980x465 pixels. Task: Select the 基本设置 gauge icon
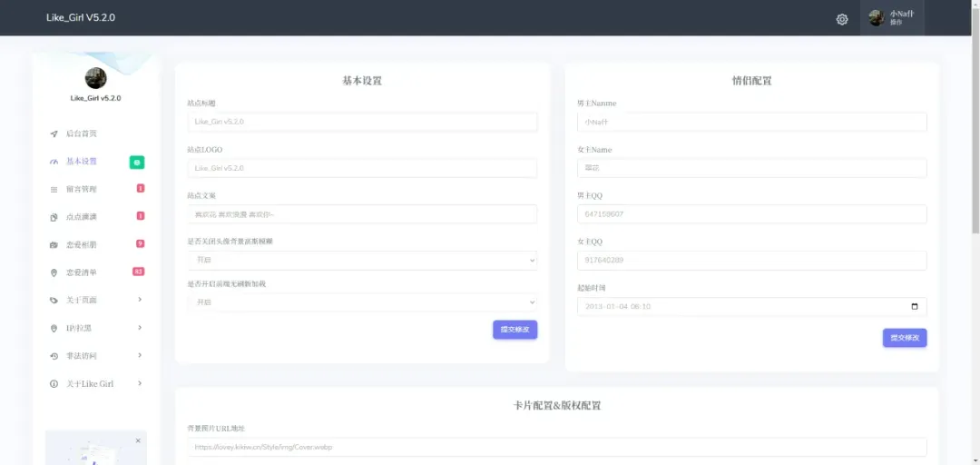[54, 162]
